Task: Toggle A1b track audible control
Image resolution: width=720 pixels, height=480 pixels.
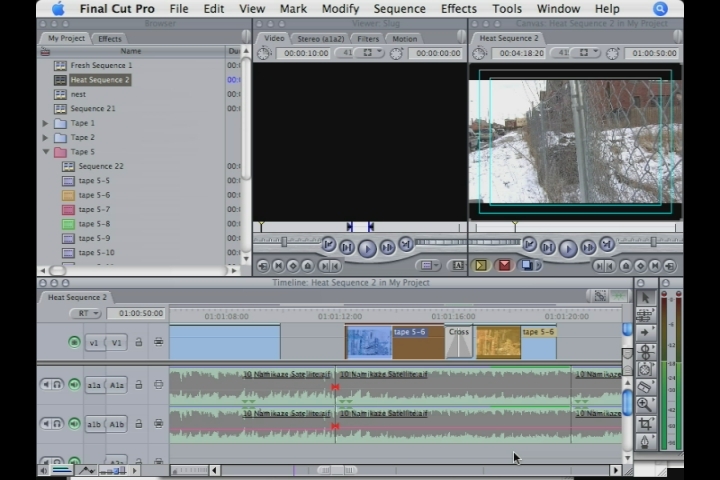Action: [74, 424]
